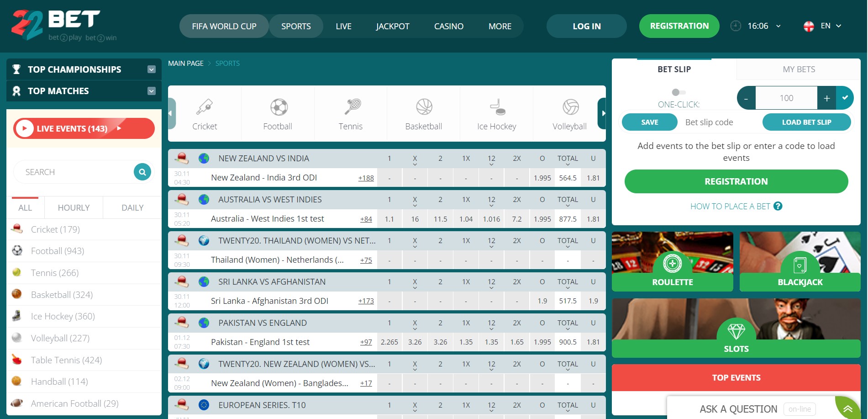Open the Live Events (143) button
Viewport: 868px width, 419px height.
tap(84, 128)
